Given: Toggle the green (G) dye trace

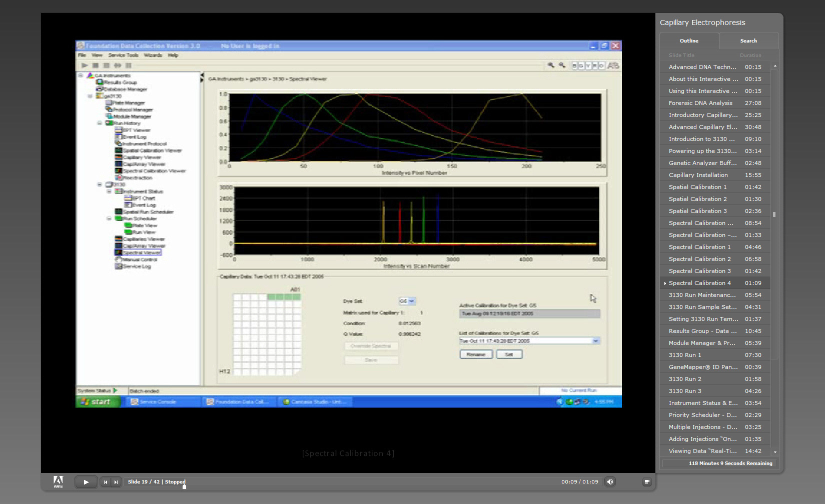Looking at the screenshot, I should click(x=581, y=65).
